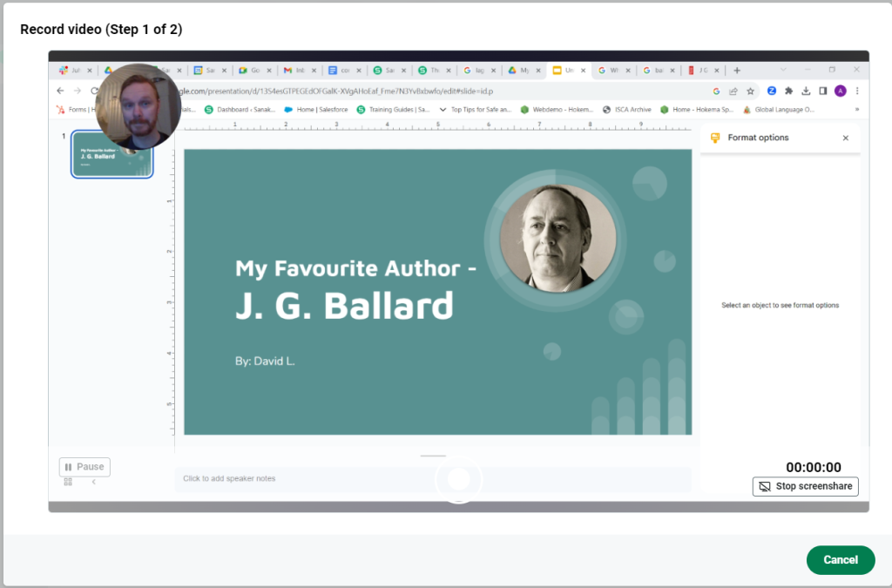Click the share page icon
The image size is (892, 588).
[733, 91]
